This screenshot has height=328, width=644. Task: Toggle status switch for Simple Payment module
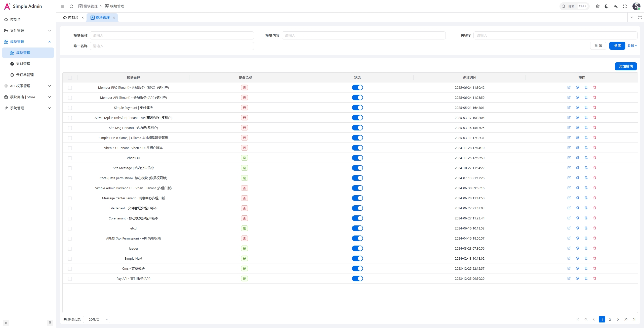(x=357, y=108)
